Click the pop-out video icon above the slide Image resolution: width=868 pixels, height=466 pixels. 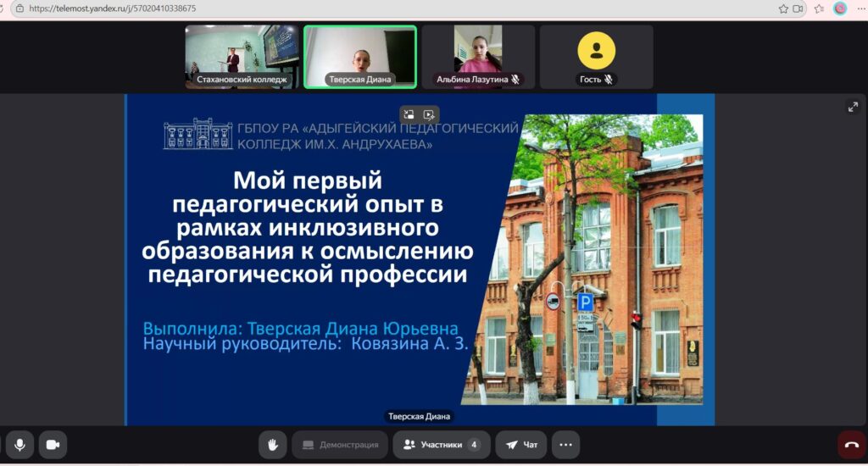click(430, 114)
